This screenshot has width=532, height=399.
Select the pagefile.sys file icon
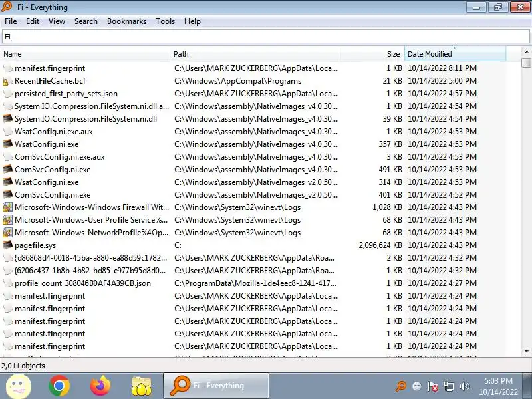pos(7,245)
